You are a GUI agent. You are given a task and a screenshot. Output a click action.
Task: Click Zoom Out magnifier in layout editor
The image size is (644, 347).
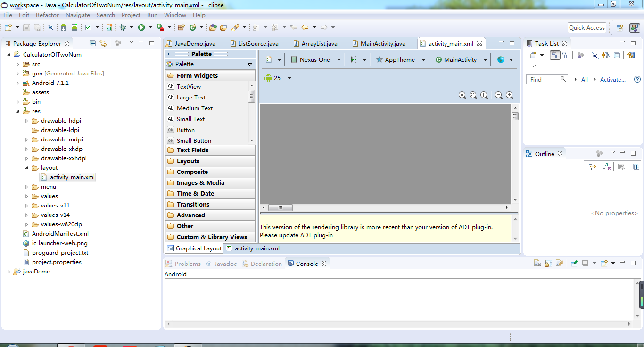(x=499, y=95)
